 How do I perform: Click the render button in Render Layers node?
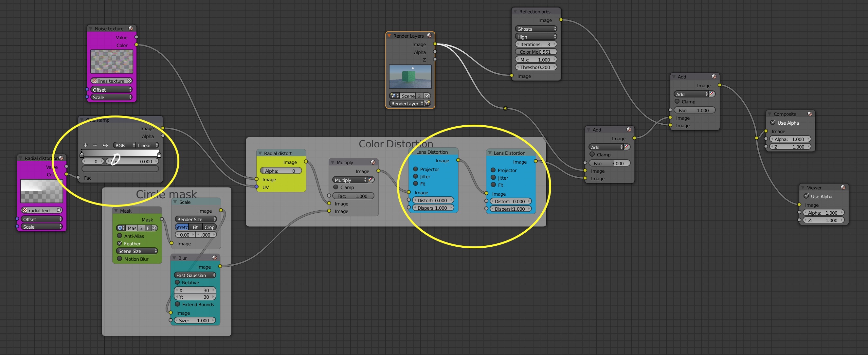(427, 104)
